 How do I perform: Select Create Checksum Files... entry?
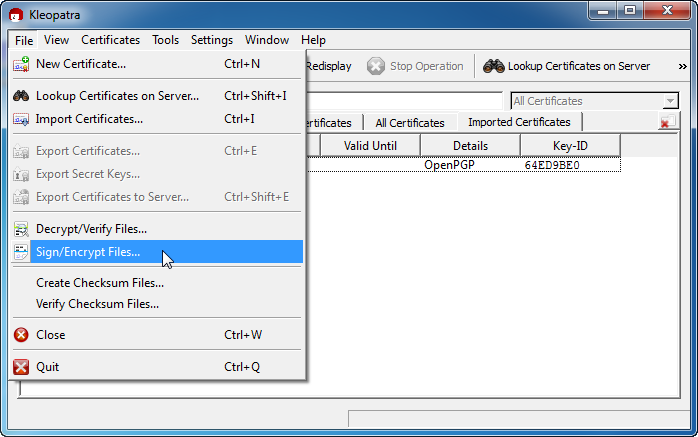coord(157,283)
